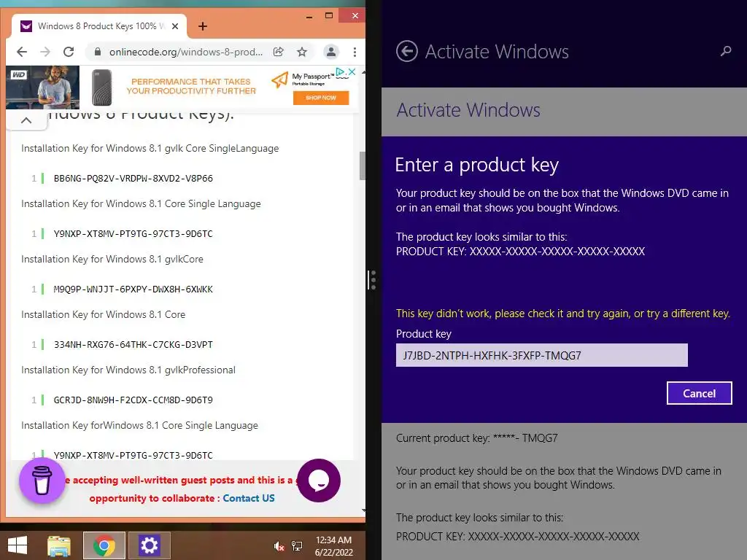
Task: Click the Product key input field
Action: [x=542, y=355]
